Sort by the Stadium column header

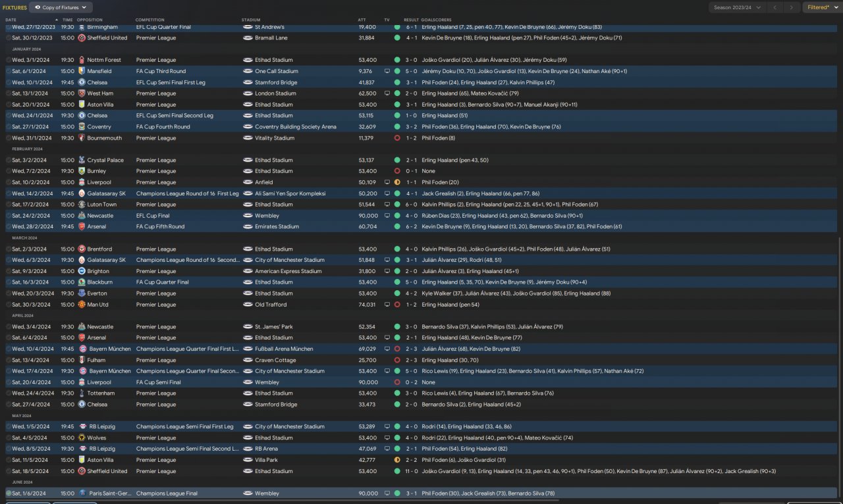(x=251, y=20)
